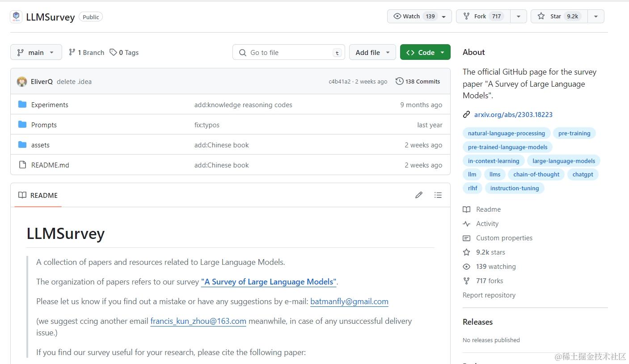Click Report repository link

pos(489,295)
